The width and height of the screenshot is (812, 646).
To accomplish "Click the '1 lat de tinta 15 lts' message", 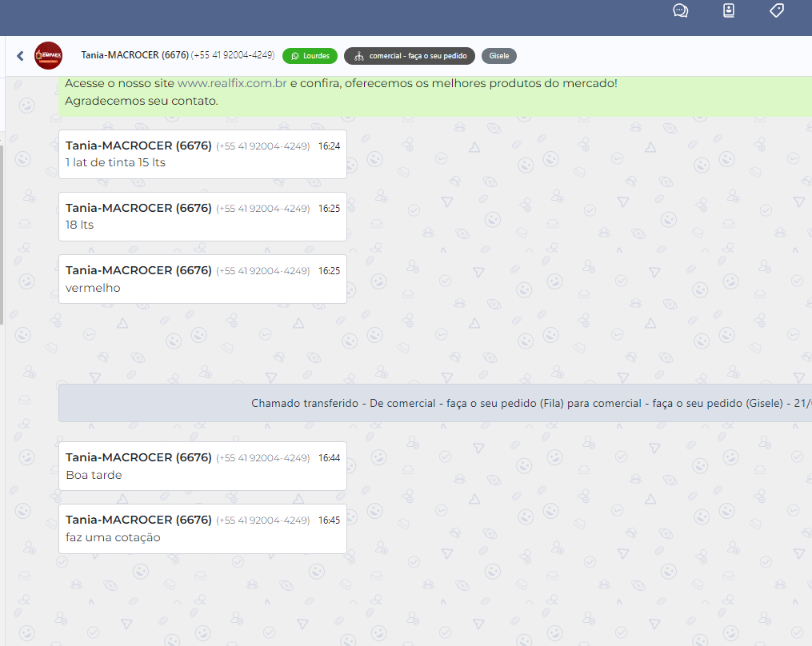I will [x=115, y=162].
